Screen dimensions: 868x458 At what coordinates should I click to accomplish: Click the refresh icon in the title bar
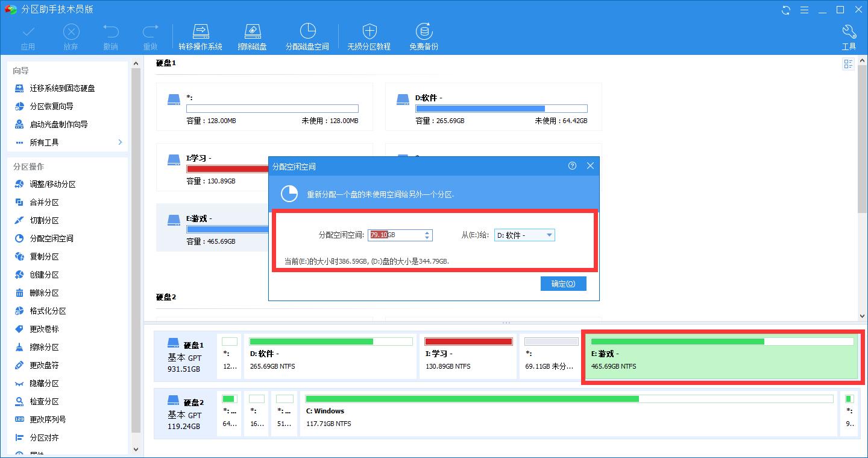click(785, 9)
